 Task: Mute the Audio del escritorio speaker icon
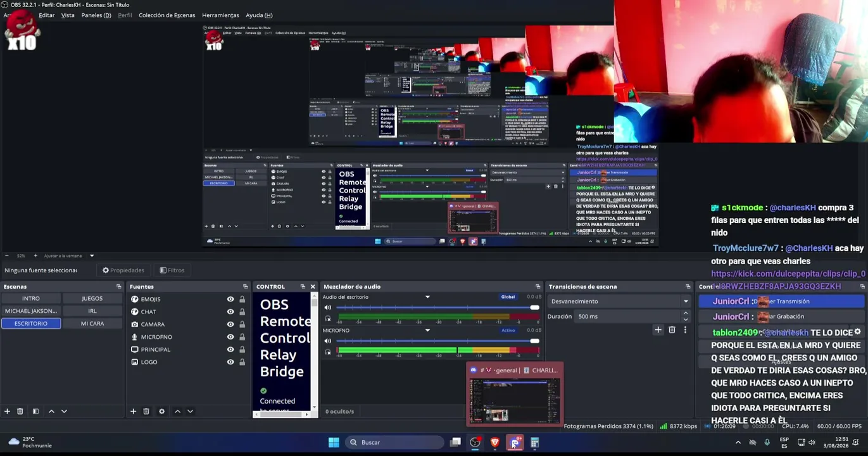[327, 308]
